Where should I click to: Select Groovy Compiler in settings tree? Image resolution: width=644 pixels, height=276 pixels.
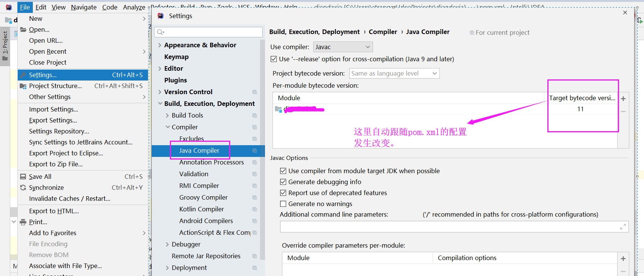pos(203,197)
